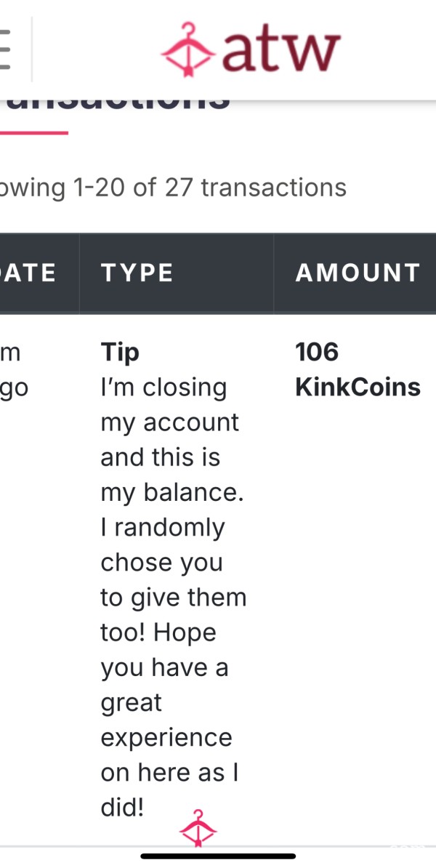The height and width of the screenshot is (868, 436).
Task: Sort by the AMOUNT column header
Action: tap(358, 273)
